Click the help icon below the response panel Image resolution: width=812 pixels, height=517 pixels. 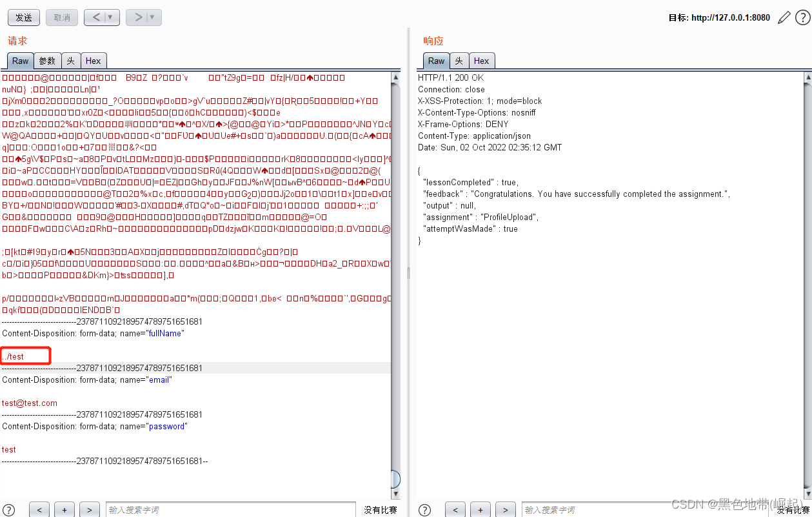pos(424,509)
